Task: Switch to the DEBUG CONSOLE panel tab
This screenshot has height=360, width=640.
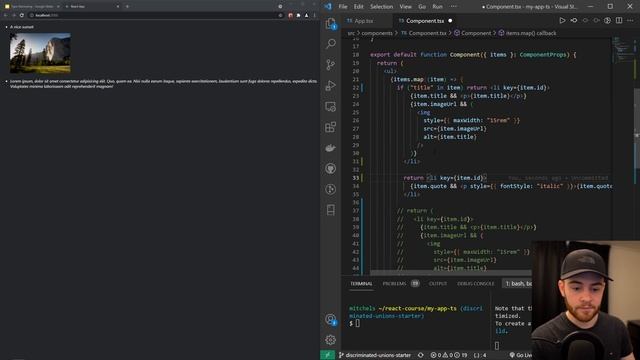Action: click(476, 283)
